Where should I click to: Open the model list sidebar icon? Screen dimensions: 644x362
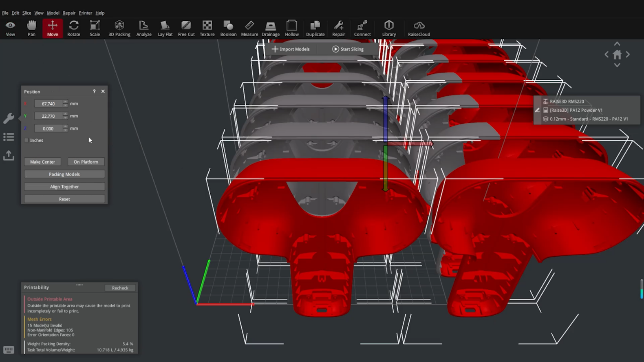[x=9, y=137]
